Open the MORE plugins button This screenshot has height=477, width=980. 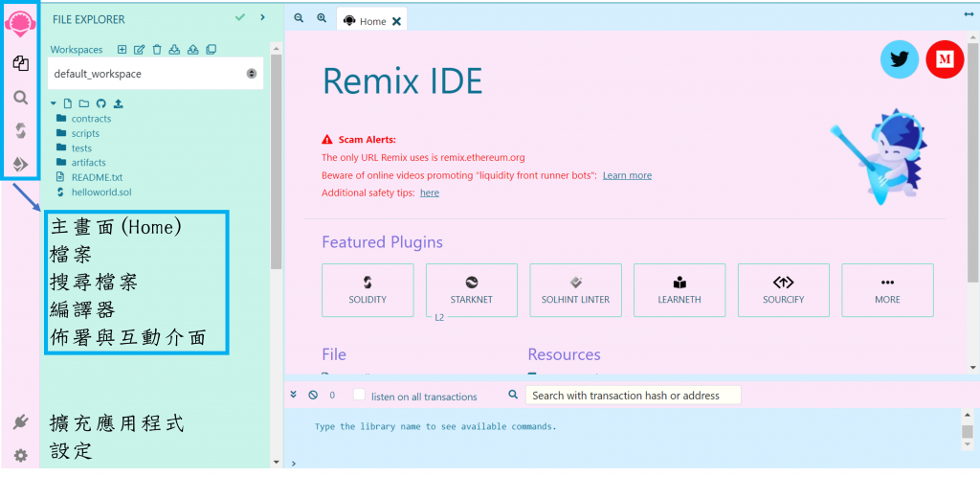click(887, 290)
